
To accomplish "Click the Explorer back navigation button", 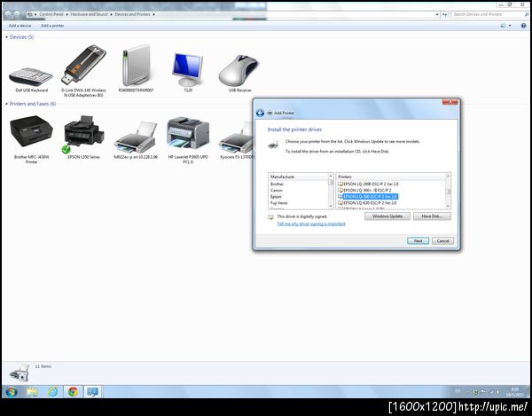I will tap(8, 14).
